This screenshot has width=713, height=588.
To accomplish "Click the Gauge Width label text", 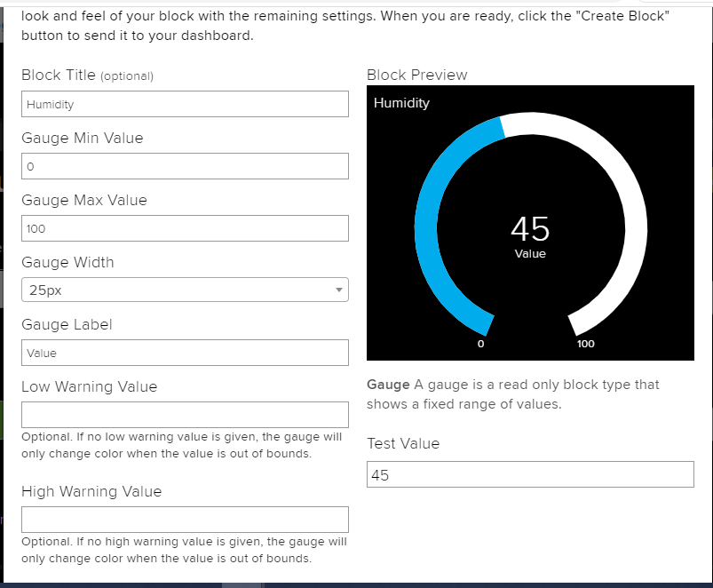I will 67,262.
